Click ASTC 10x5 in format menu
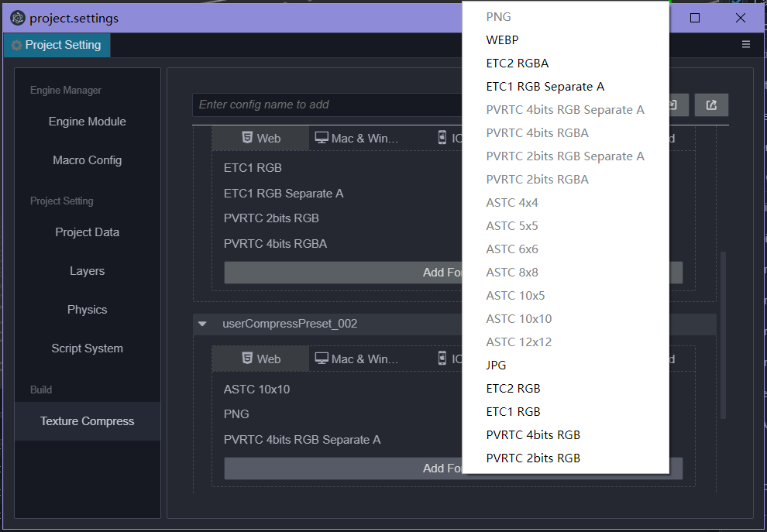The image size is (767, 532). [566, 295]
